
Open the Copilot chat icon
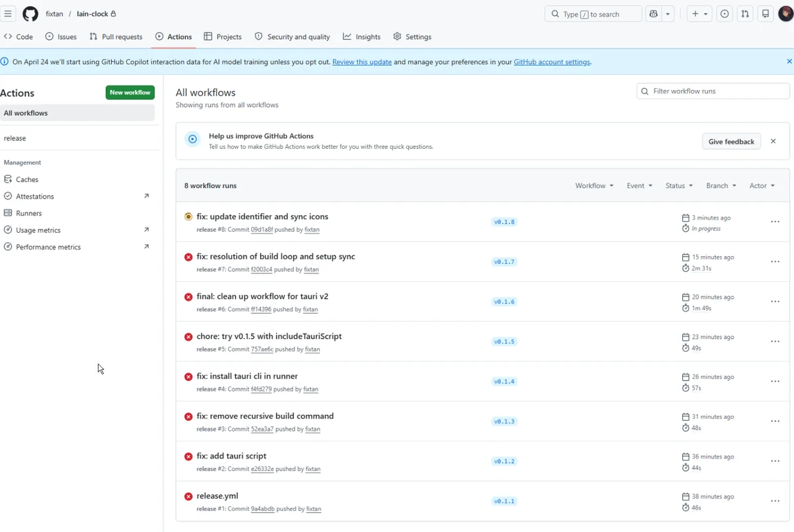[654, 14]
